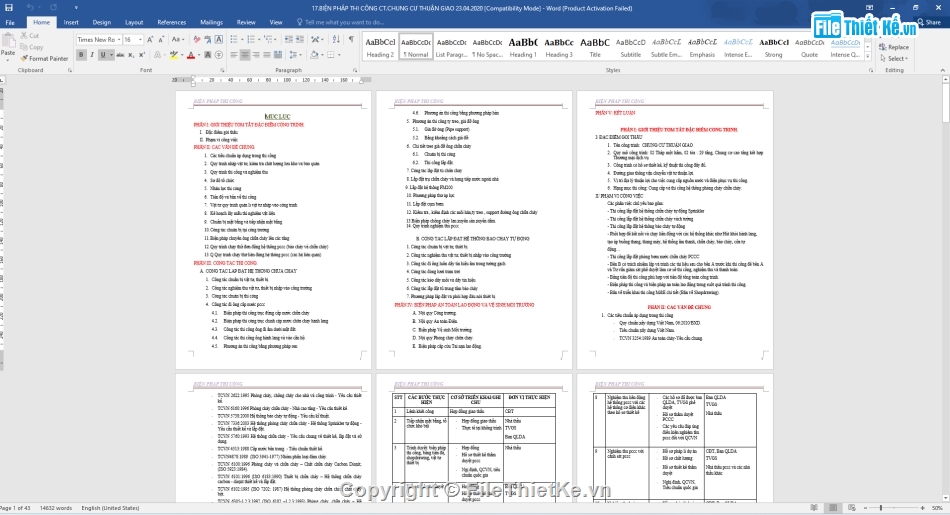
Task: Save document from Quick Access Toolbar
Action: (x=8, y=8)
